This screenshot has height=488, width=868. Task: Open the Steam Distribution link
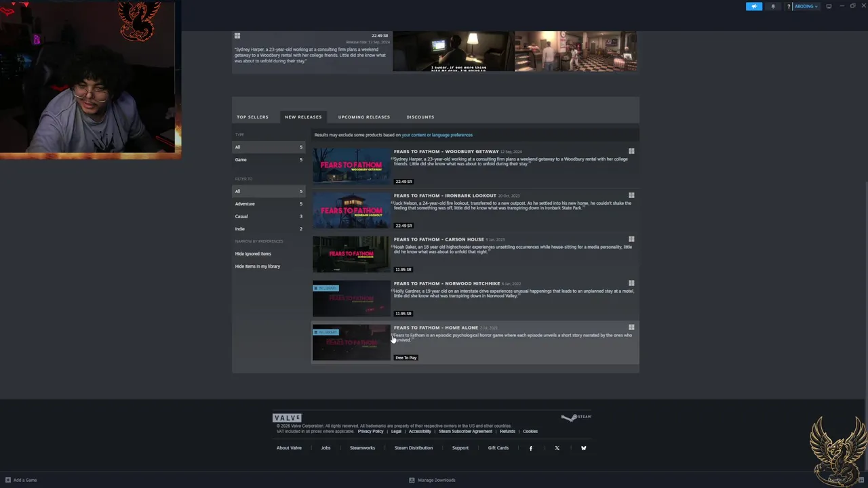413,448
